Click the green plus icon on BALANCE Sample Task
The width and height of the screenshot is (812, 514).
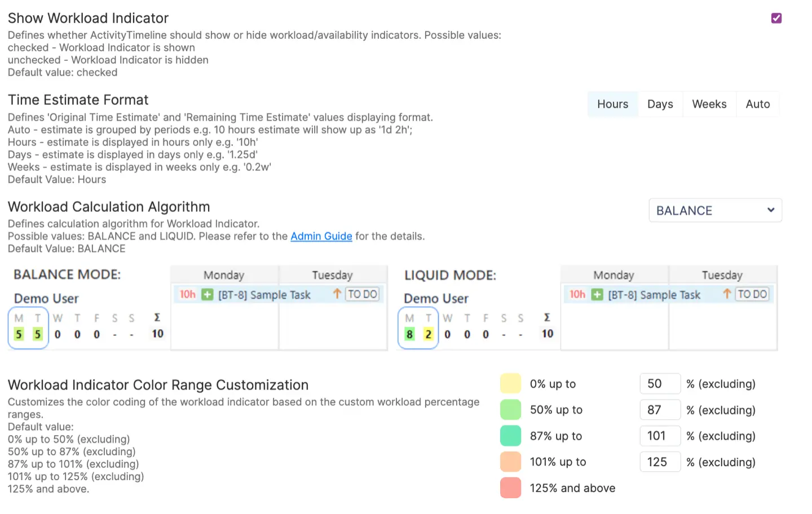[x=206, y=294]
